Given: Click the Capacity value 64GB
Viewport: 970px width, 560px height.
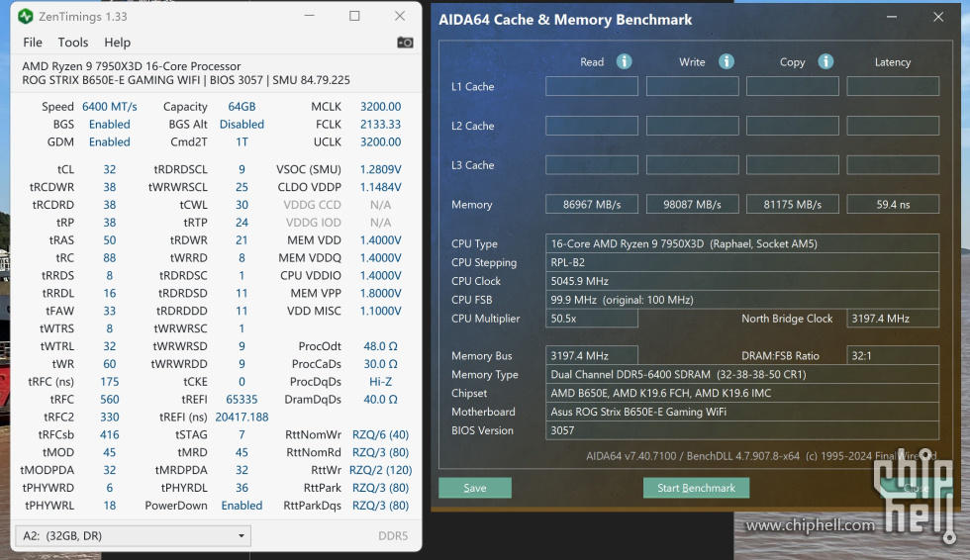Looking at the screenshot, I should click(x=242, y=106).
